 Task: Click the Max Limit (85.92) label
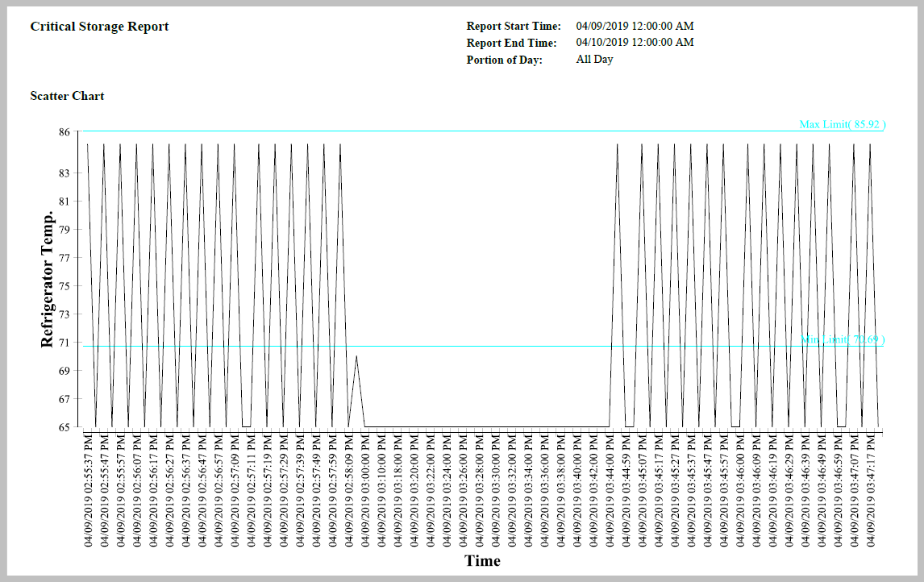click(x=842, y=124)
